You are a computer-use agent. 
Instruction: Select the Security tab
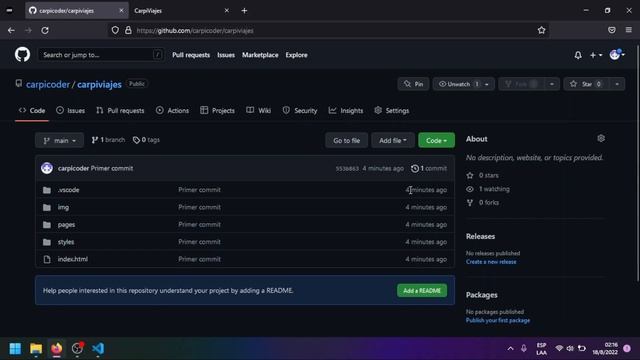tap(300, 111)
